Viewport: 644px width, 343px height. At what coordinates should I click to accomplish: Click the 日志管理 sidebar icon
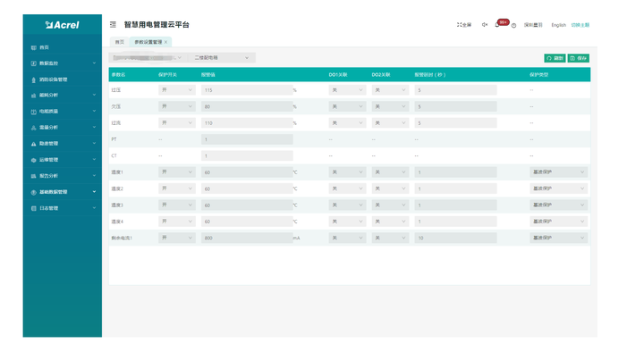click(x=34, y=208)
